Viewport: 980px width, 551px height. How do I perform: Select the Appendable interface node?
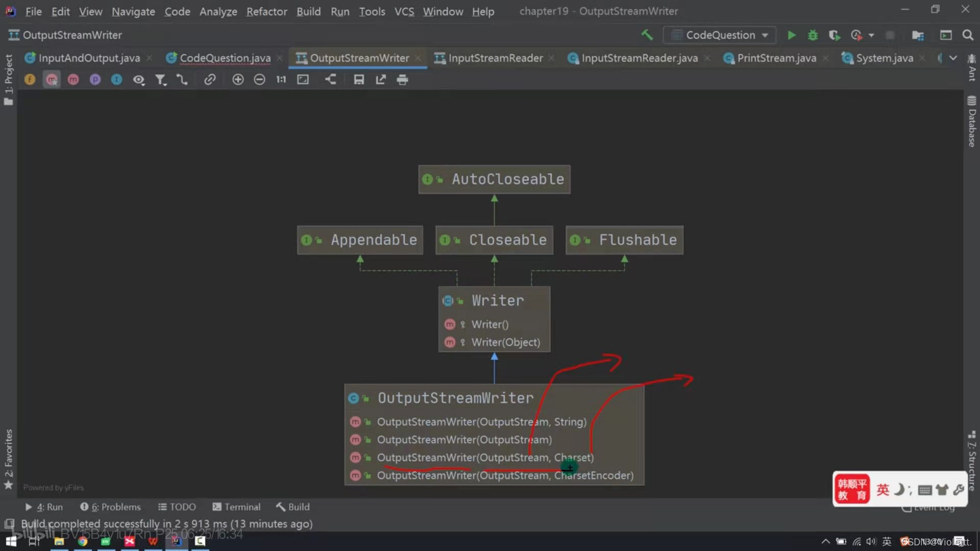tap(360, 240)
